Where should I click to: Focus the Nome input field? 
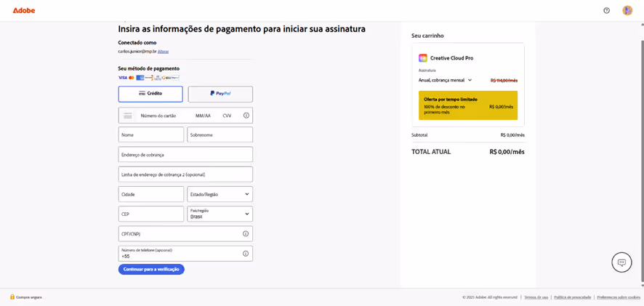pos(151,134)
